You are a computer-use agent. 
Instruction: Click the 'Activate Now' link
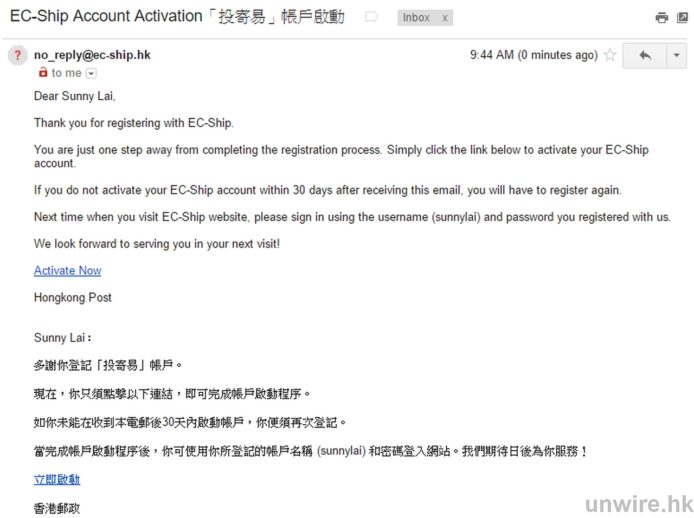pos(67,271)
